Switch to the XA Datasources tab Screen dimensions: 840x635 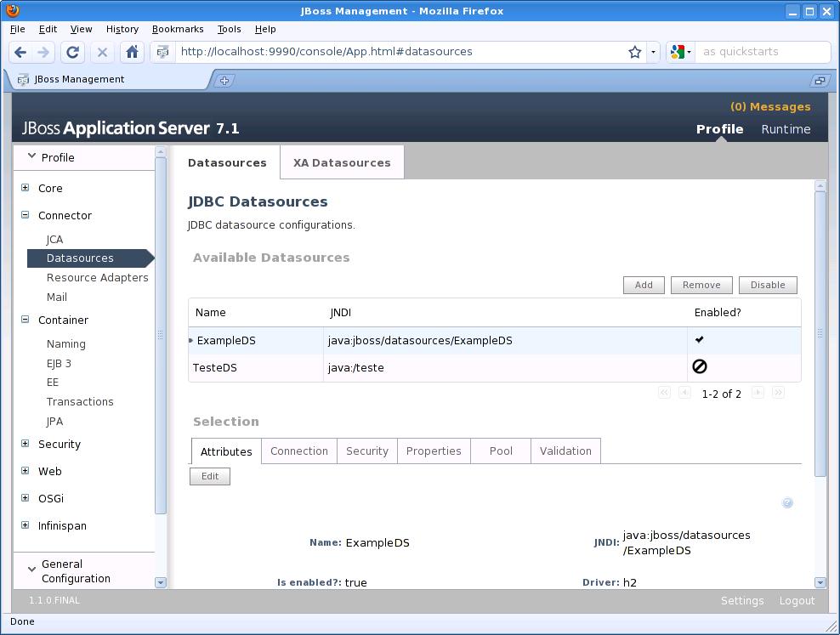(342, 162)
